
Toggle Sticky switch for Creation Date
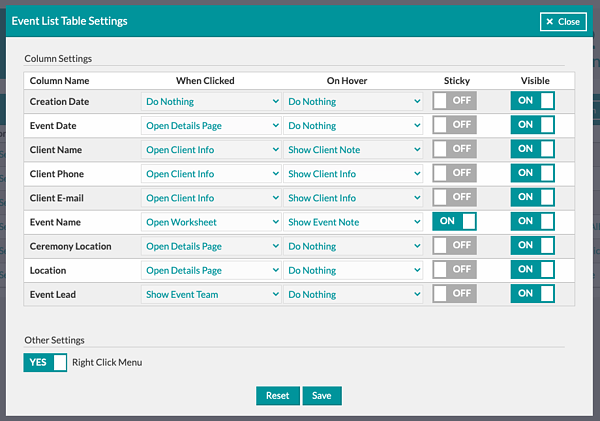pyautogui.click(x=454, y=101)
